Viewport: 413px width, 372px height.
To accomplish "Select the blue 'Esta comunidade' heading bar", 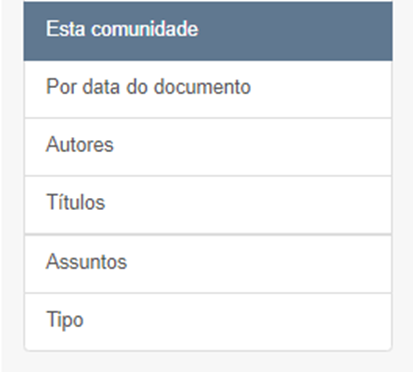I will (208, 31).
